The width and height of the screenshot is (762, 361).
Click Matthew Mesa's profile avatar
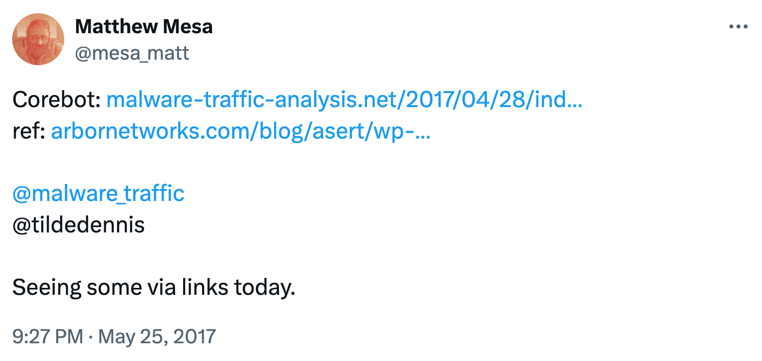click(x=38, y=39)
